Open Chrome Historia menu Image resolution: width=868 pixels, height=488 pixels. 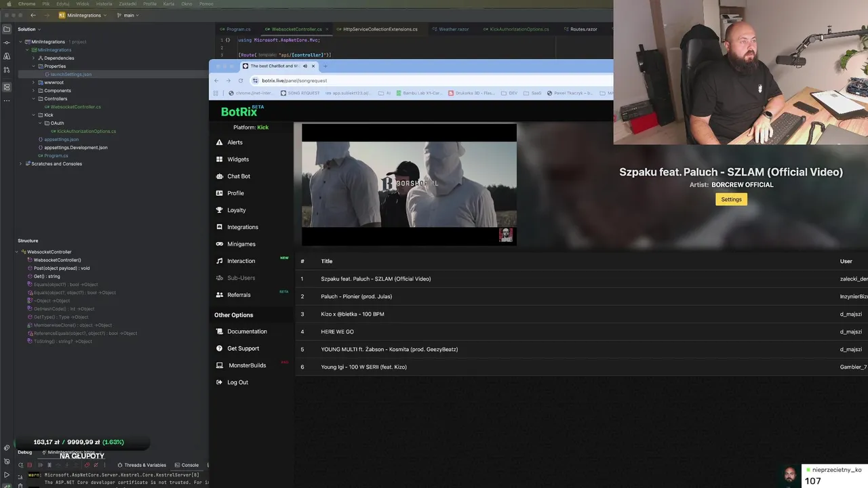pyautogui.click(x=104, y=3)
